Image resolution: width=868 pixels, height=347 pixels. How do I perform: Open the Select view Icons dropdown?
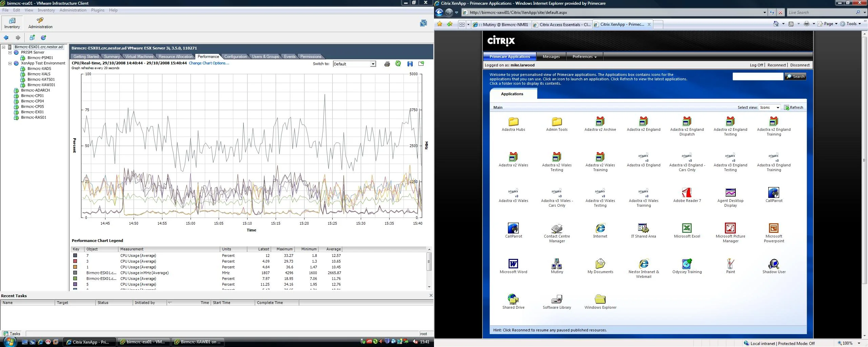coord(770,107)
